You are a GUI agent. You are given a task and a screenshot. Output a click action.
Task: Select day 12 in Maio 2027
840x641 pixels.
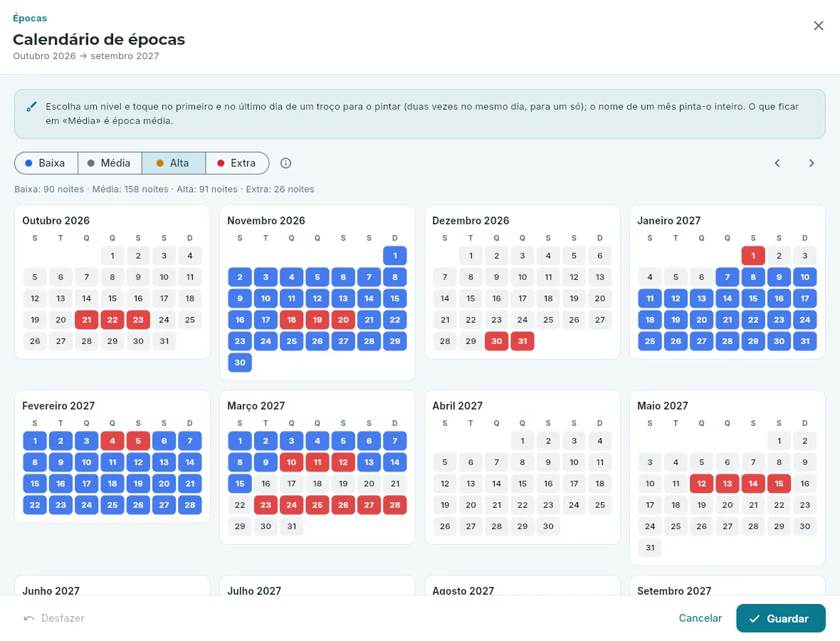pyautogui.click(x=702, y=484)
